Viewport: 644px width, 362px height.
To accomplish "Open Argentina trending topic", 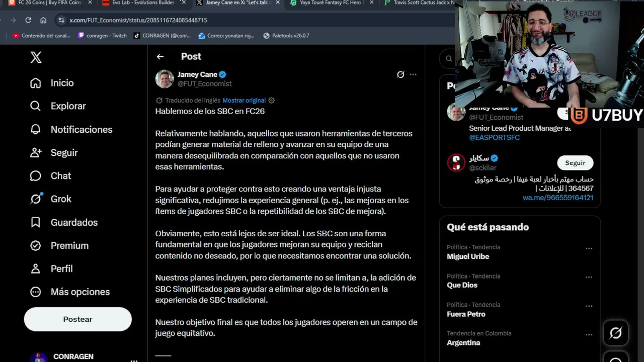I will click(463, 343).
